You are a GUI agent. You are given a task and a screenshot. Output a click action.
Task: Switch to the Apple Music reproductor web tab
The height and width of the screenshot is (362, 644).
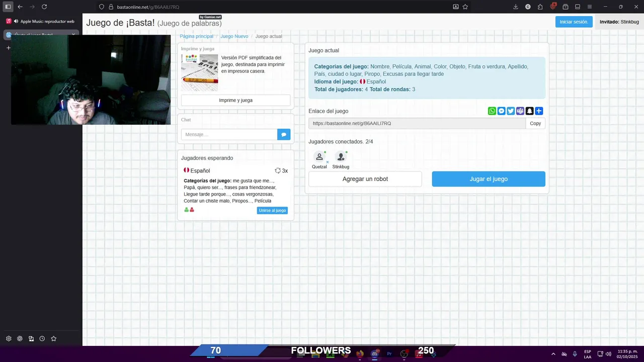pos(41,21)
